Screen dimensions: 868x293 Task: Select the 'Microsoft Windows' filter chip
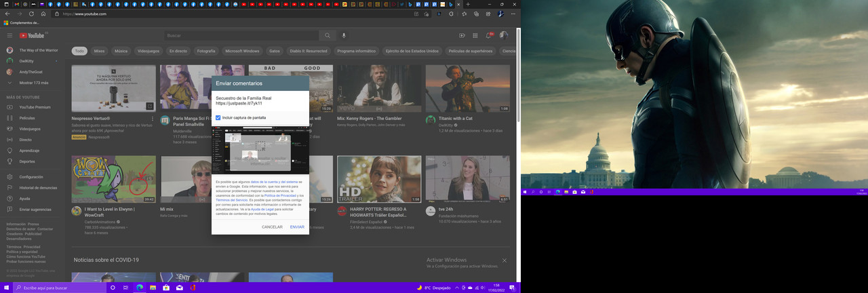[243, 51]
